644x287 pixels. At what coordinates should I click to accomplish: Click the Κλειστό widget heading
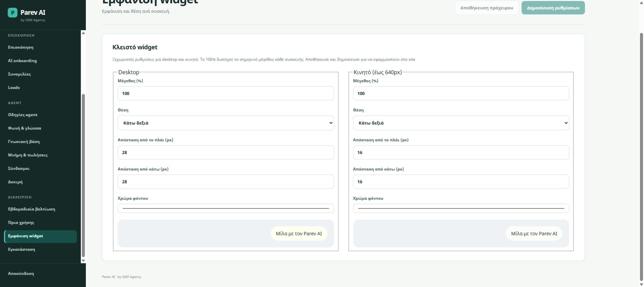click(135, 47)
